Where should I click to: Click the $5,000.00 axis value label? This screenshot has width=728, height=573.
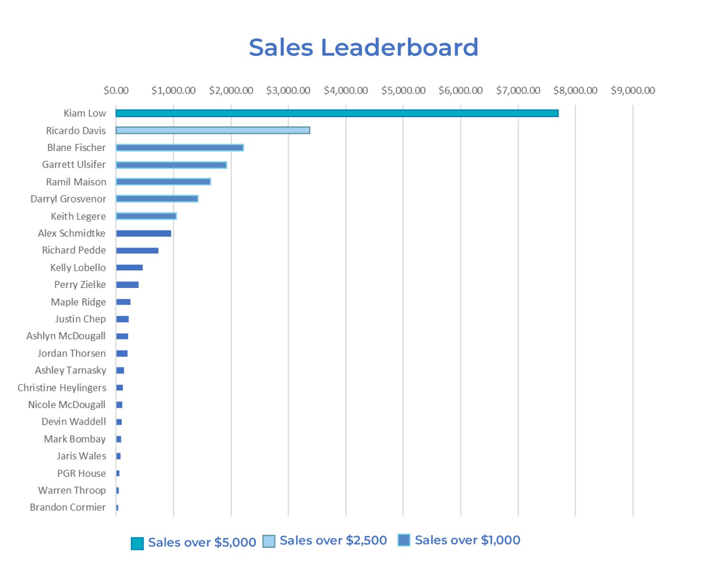(403, 91)
